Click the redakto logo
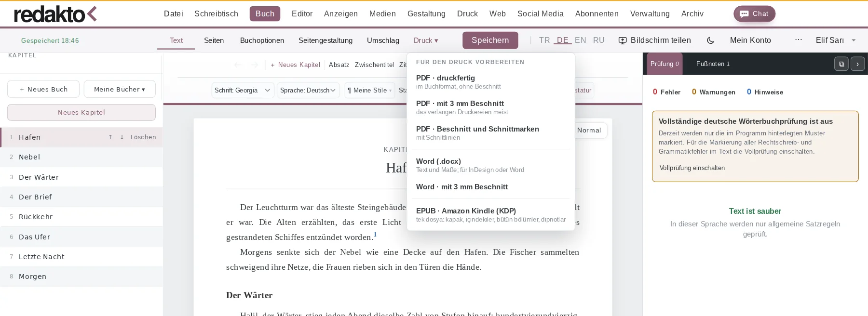This screenshot has width=868, height=316. [55, 14]
